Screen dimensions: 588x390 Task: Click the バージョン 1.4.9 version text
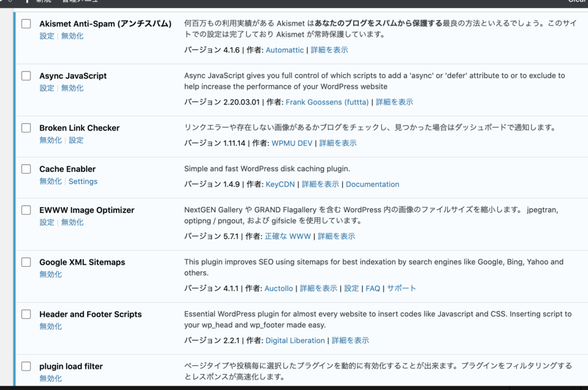coord(212,184)
